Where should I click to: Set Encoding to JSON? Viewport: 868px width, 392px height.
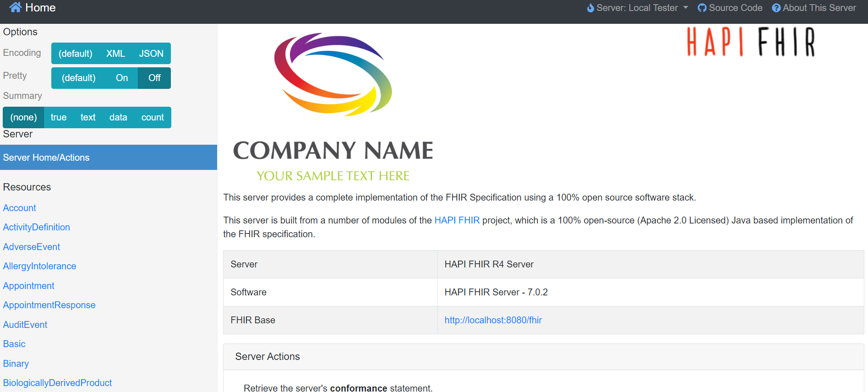click(x=151, y=54)
